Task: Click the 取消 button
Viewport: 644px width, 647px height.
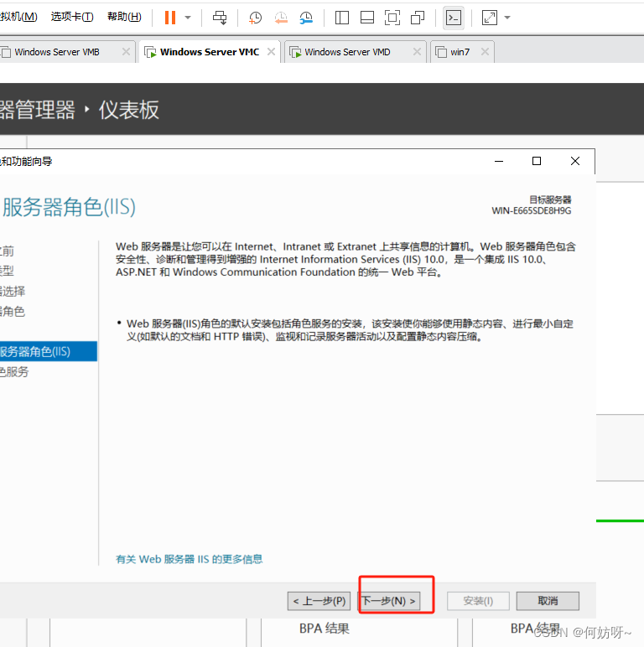Action: 548,601
